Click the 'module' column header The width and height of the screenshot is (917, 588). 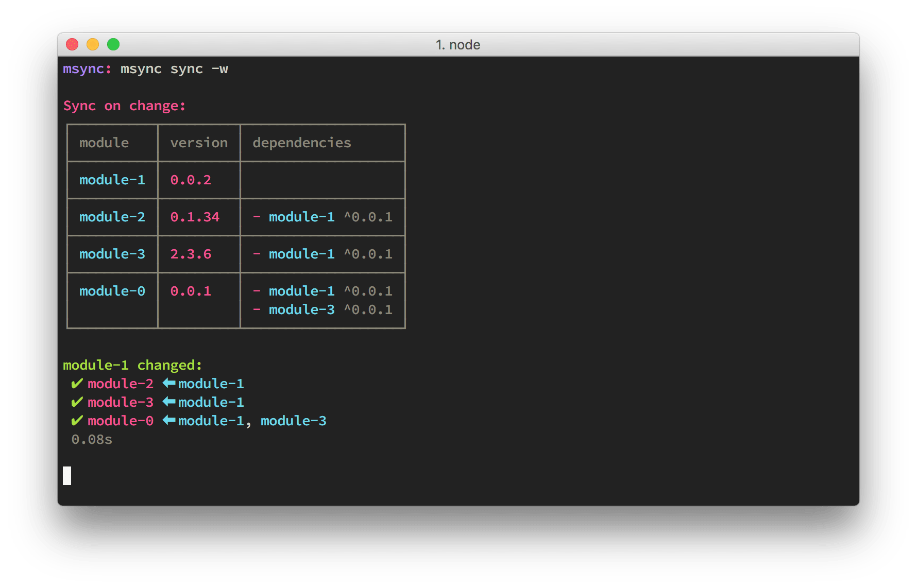[104, 143]
